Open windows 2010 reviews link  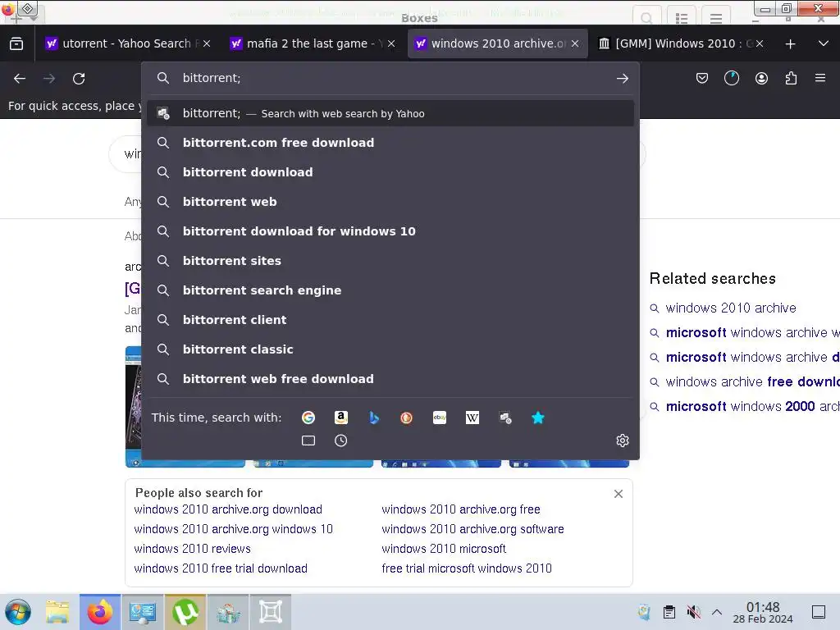tap(192, 549)
